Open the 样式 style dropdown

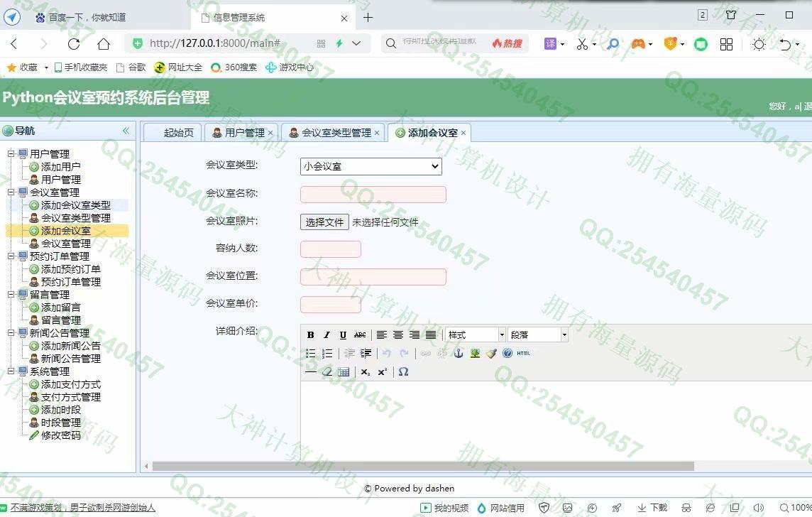(x=475, y=335)
